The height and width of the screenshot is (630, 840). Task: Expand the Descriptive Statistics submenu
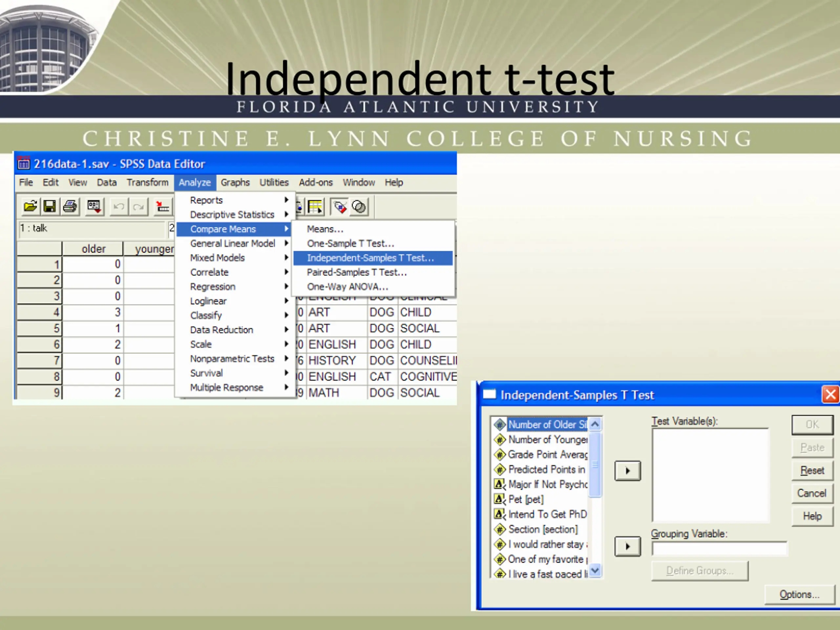(x=236, y=215)
